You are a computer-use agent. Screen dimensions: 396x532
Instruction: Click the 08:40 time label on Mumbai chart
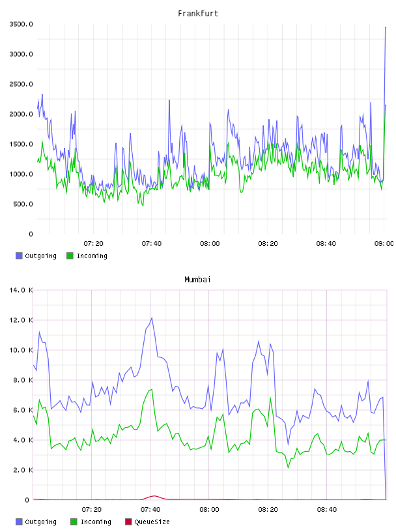pyautogui.click(x=327, y=510)
